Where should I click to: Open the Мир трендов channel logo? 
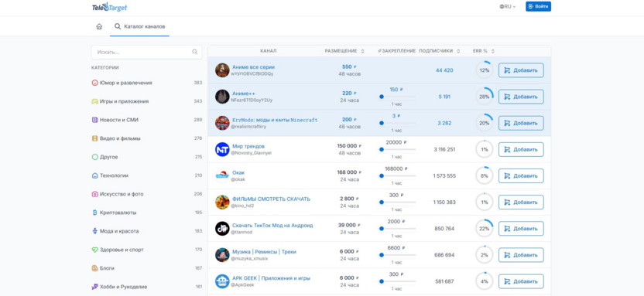tap(222, 149)
